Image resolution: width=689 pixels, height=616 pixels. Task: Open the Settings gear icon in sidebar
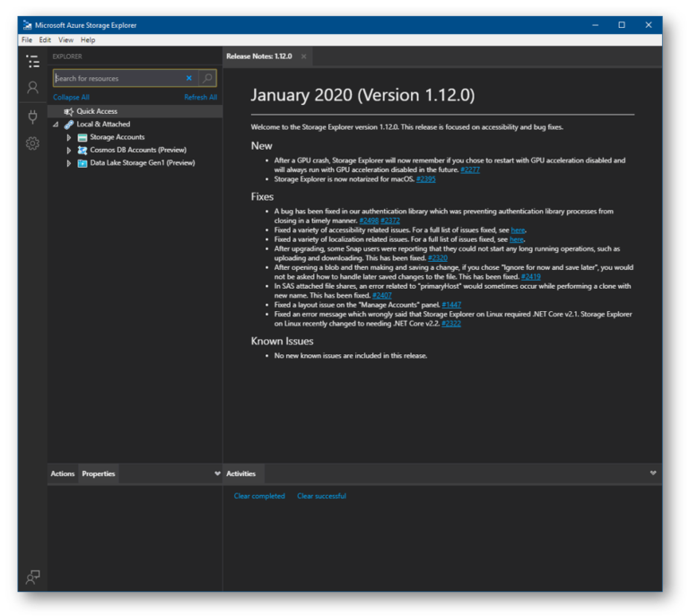click(33, 143)
